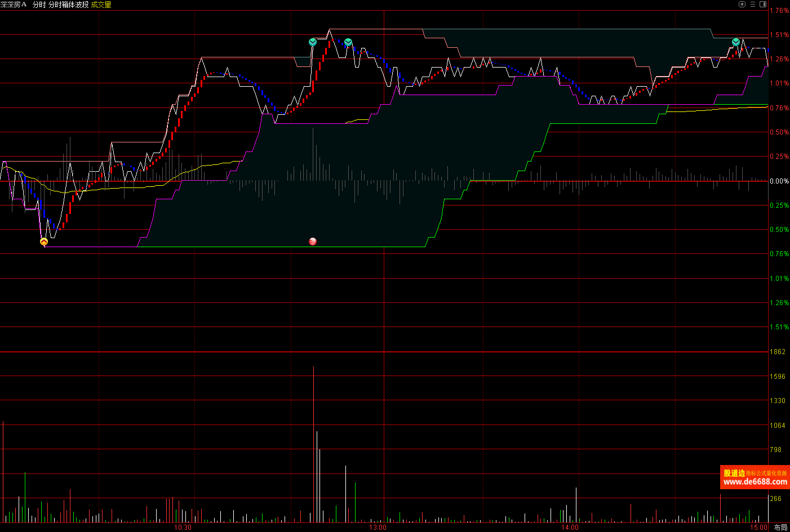Open the 布局 layout button
This screenshot has height=532, width=790.
pos(780,527)
